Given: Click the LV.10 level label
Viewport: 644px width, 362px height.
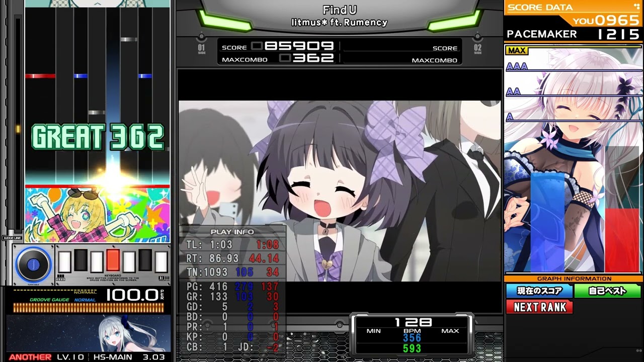Looking at the screenshot, I should click(x=70, y=357).
